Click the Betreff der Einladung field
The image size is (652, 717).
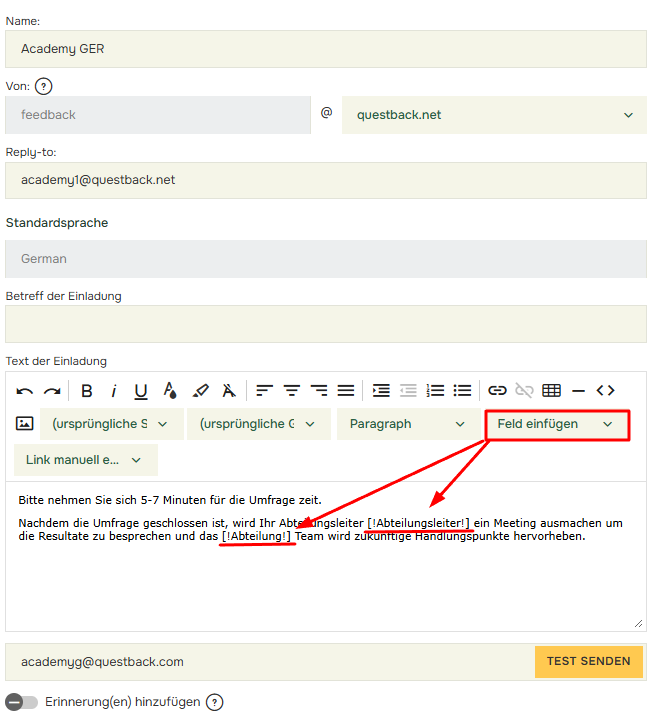point(326,324)
